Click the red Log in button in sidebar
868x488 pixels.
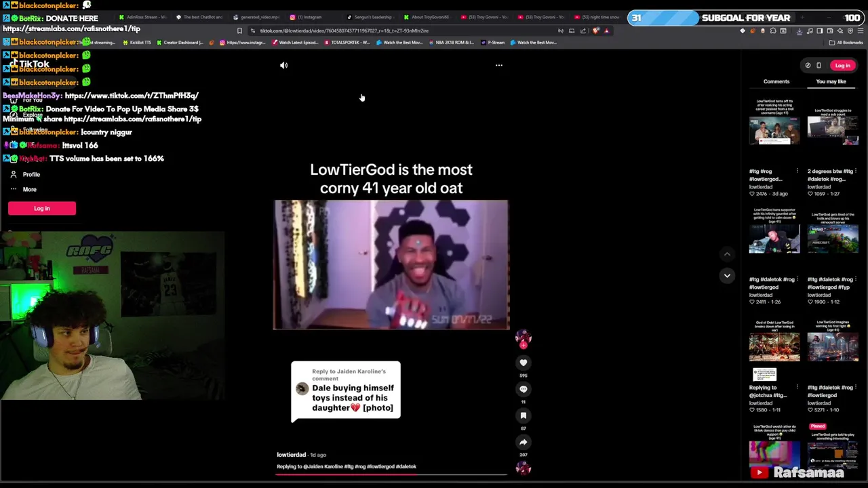pyautogui.click(x=42, y=208)
